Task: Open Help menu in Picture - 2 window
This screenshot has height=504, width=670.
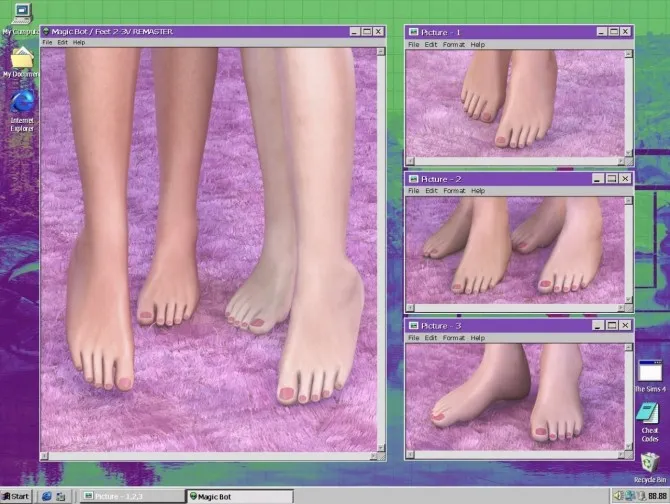Action: (478, 190)
